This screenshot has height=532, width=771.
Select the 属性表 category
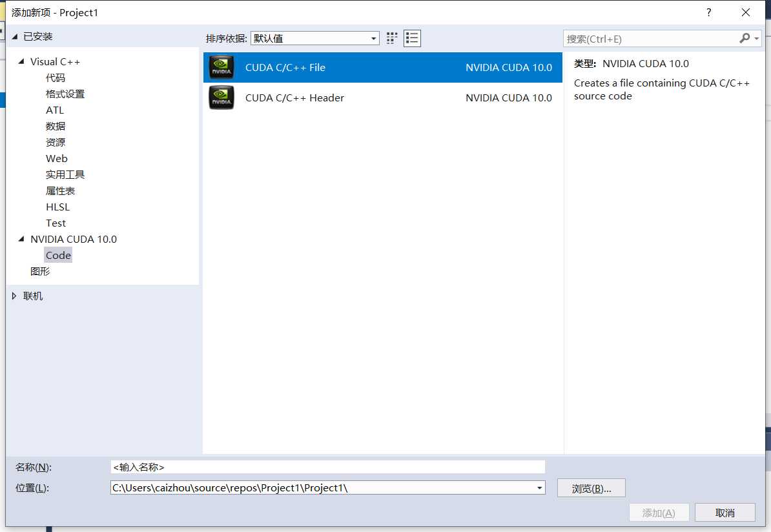click(x=61, y=190)
